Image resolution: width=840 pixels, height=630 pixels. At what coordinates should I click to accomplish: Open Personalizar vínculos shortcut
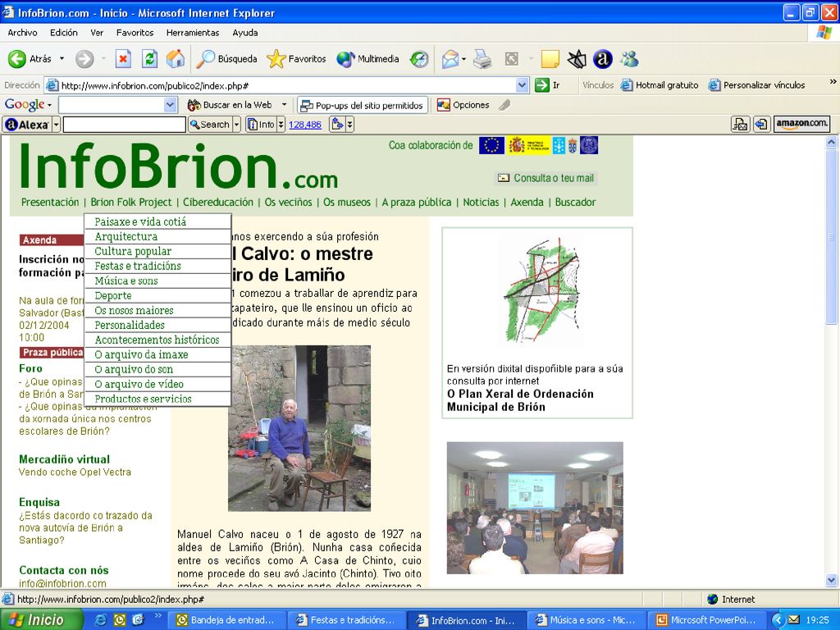click(757, 85)
